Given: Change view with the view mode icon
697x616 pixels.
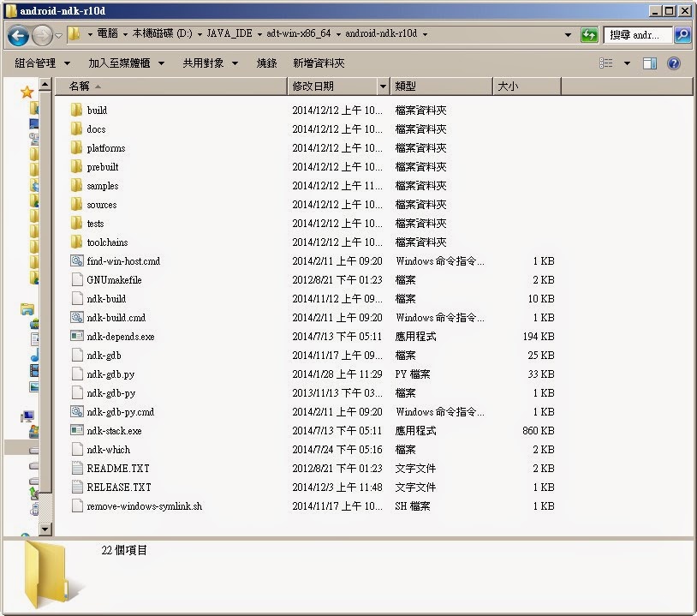Looking at the screenshot, I should 606,63.
